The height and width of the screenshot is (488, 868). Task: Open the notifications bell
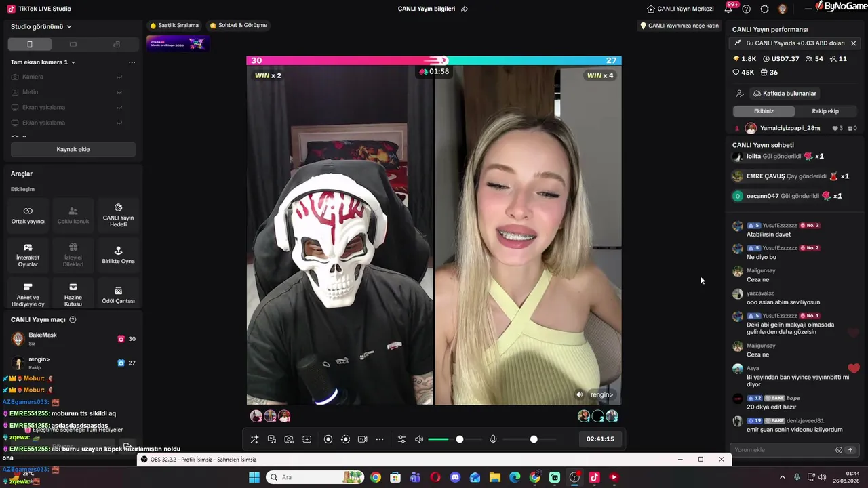point(729,9)
